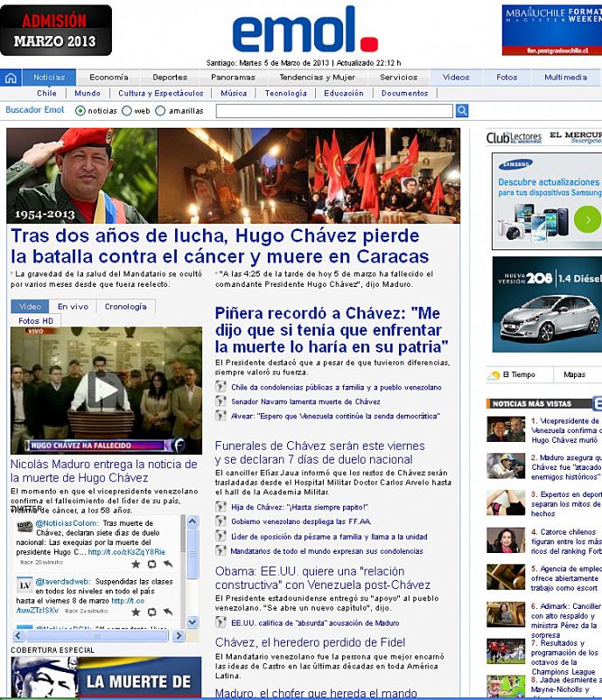Screen dimensions: 602x700
Task: Open the Noticias main tab
Action: [x=49, y=77]
